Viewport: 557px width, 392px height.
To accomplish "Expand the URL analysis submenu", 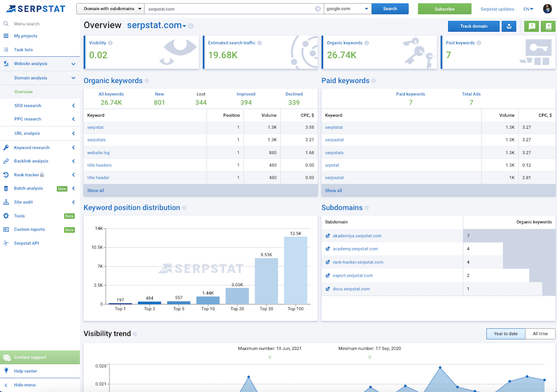I will coord(73,134).
